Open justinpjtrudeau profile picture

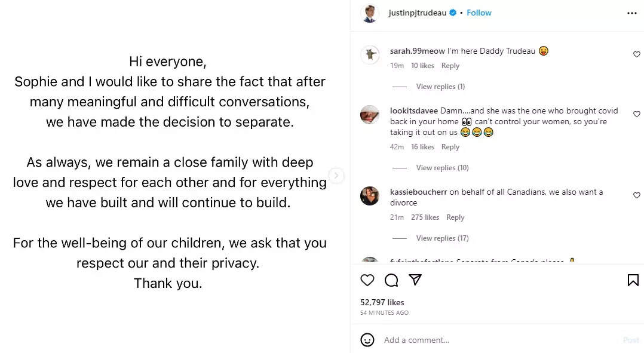pos(370,13)
